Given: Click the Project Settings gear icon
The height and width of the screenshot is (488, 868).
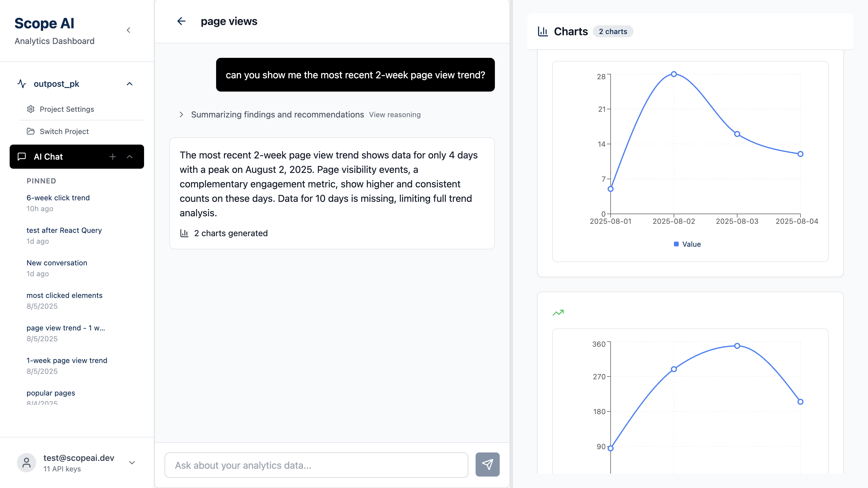Looking at the screenshot, I should pos(31,109).
